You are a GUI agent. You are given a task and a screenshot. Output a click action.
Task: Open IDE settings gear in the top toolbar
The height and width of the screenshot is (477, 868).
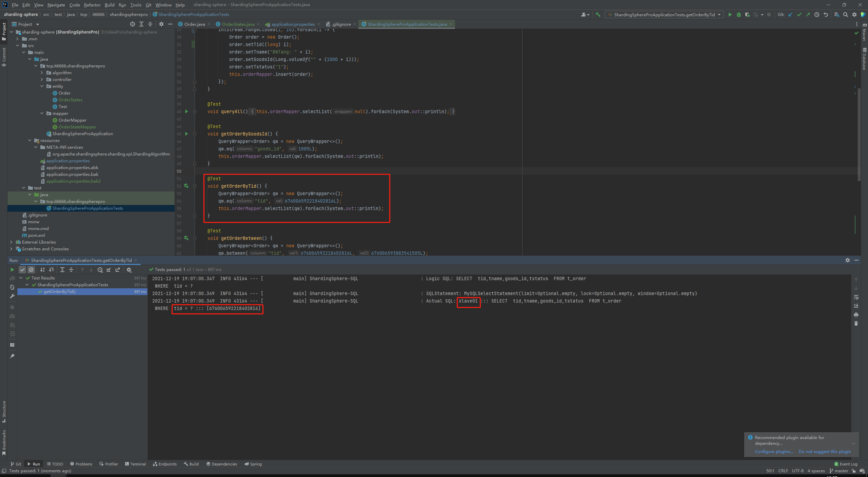click(x=854, y=15)
